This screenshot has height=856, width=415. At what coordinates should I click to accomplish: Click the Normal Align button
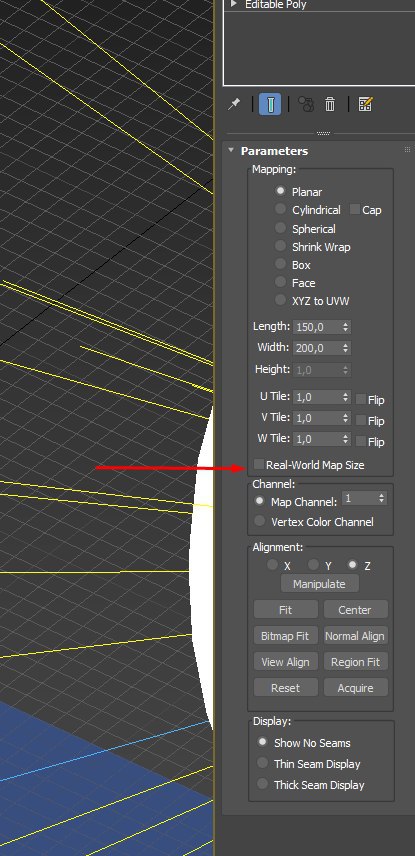tap(355, 636)
